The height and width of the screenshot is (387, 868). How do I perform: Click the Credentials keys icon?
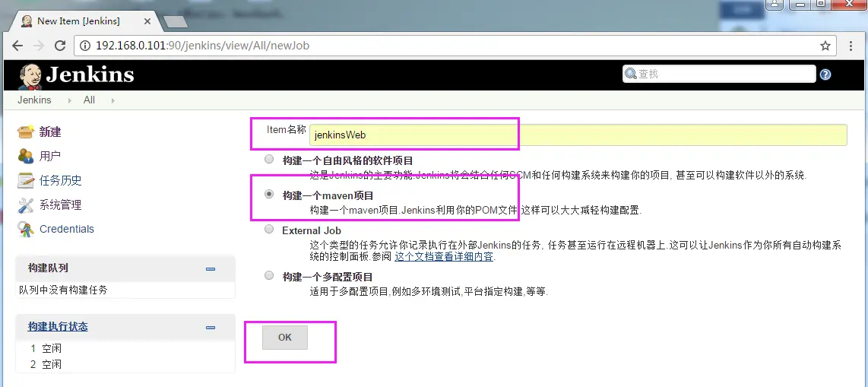click(x=26, y=229)
